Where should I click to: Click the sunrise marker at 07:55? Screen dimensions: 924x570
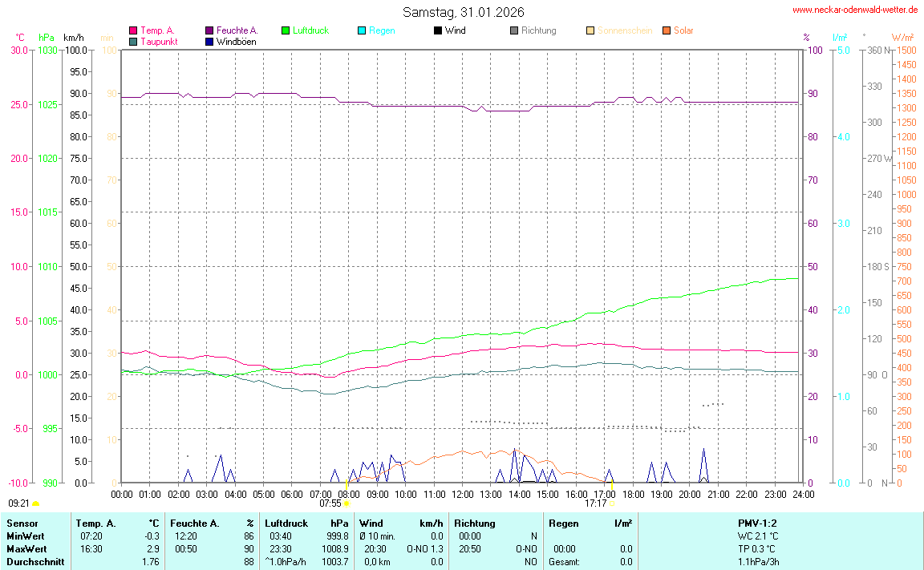[346, 503]
